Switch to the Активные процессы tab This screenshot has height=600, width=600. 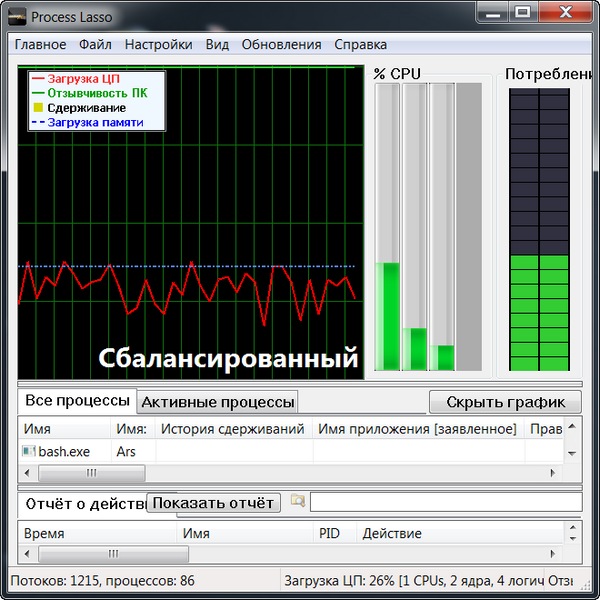coord(217,402)
